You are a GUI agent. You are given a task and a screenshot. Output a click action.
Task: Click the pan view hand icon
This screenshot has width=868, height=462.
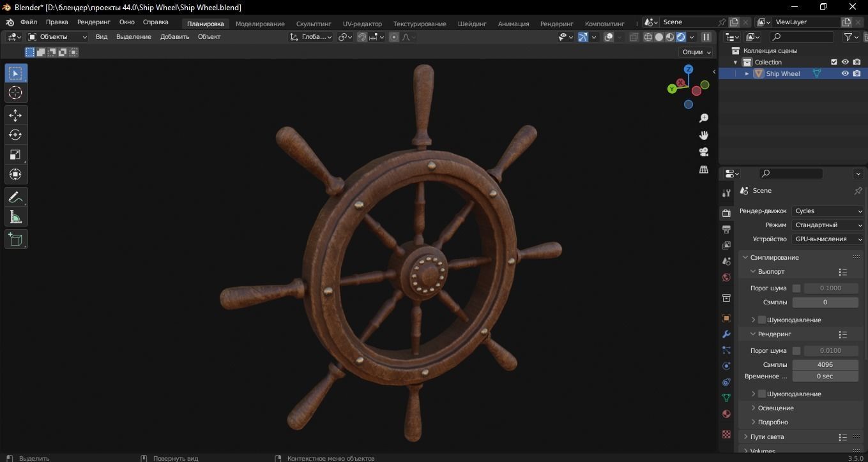pos(704,135)
